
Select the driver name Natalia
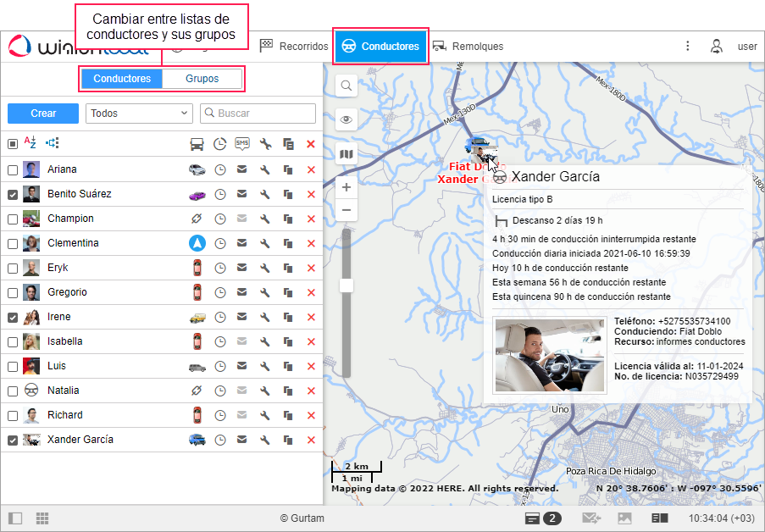pyautogui.click(x=63, y=391)
